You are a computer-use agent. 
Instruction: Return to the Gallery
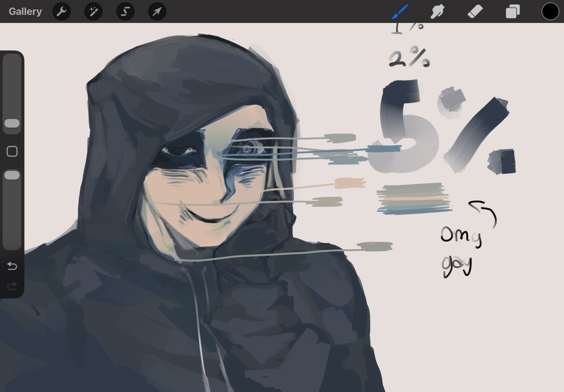25,11
